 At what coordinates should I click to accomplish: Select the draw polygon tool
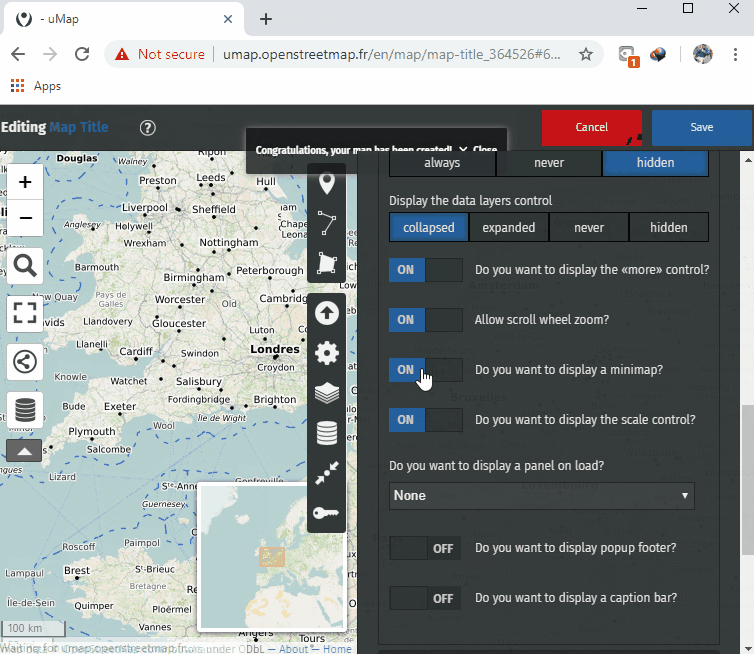[x=326, y=263]
